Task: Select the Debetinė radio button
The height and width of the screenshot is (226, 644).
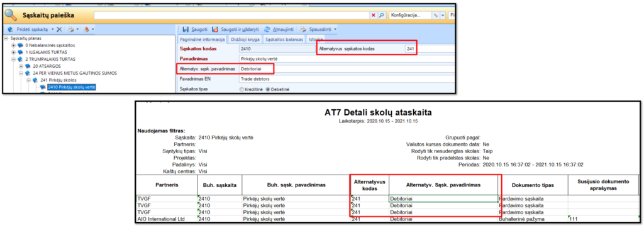Action: (x=268, y=89)
